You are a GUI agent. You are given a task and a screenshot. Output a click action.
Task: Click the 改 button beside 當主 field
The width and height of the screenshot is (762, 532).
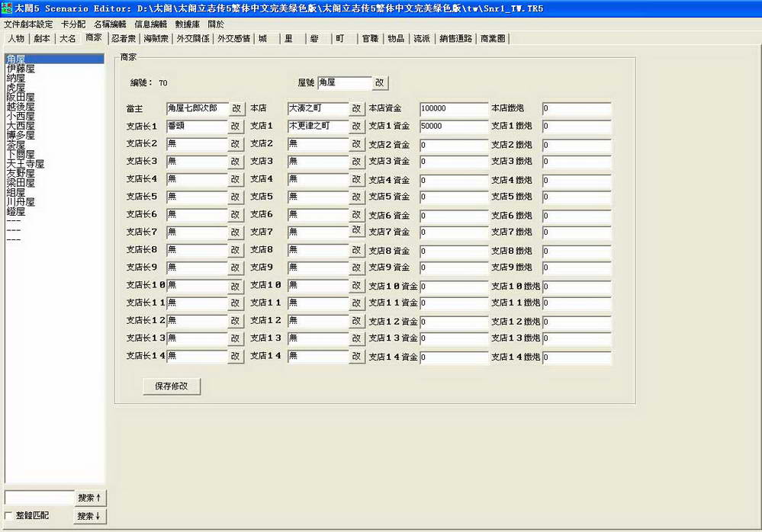(236, 109)
